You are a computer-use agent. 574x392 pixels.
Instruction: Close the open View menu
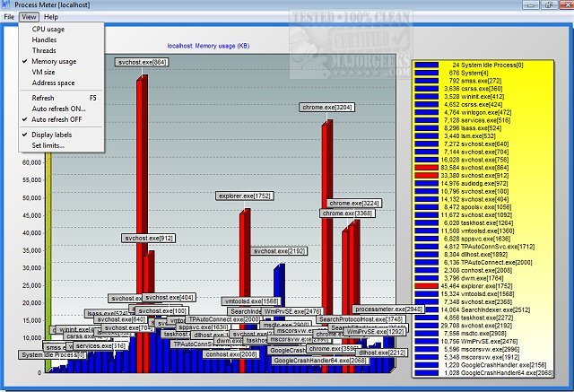pos(29,17)
